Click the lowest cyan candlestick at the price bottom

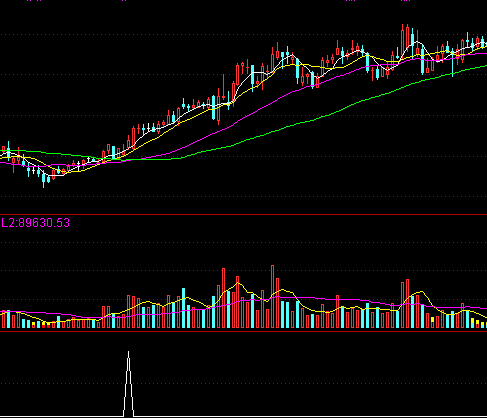pyautogui.click(x=43, y=179)
